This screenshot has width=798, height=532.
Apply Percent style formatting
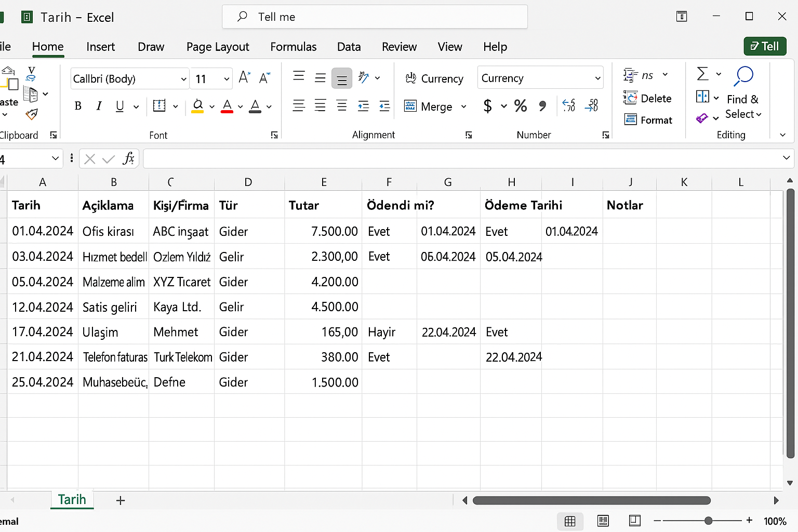521,106
